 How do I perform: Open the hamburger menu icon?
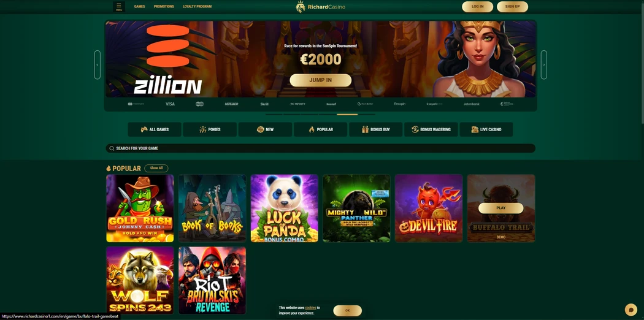pyautogui.click(x=119, y=7)
